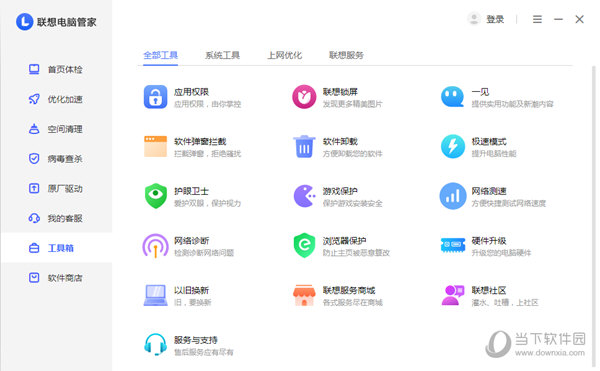Close the 联想电脑管家 window
Viewport: 600px width, 371px height.
click(x=579, y=19)
